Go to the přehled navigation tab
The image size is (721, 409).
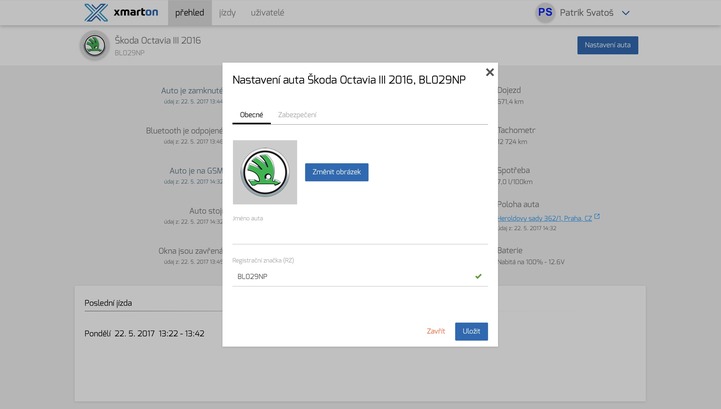[x=189, y=13]
